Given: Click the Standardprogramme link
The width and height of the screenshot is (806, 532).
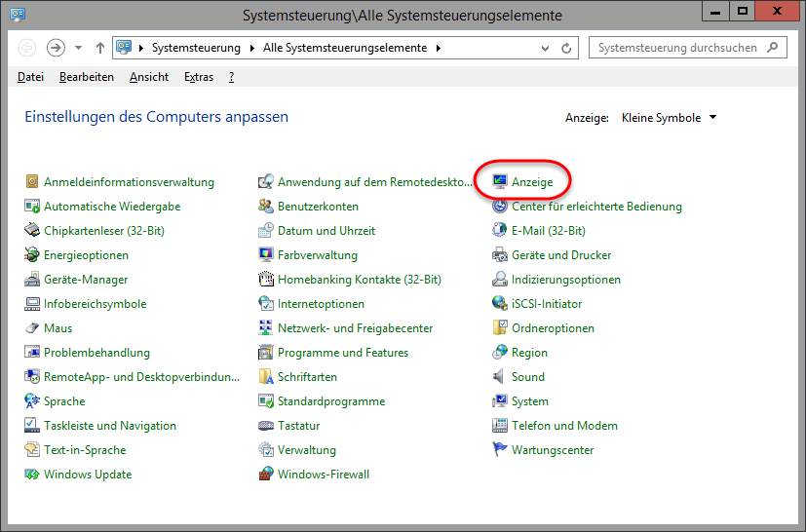Looking at the screenshot, I should point(331,400).
